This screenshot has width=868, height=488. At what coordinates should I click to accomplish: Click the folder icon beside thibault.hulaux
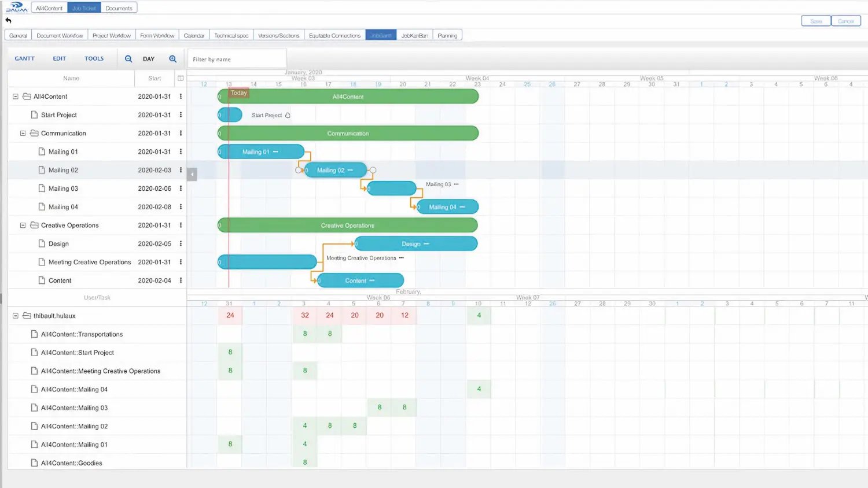(x=27, y=316)
